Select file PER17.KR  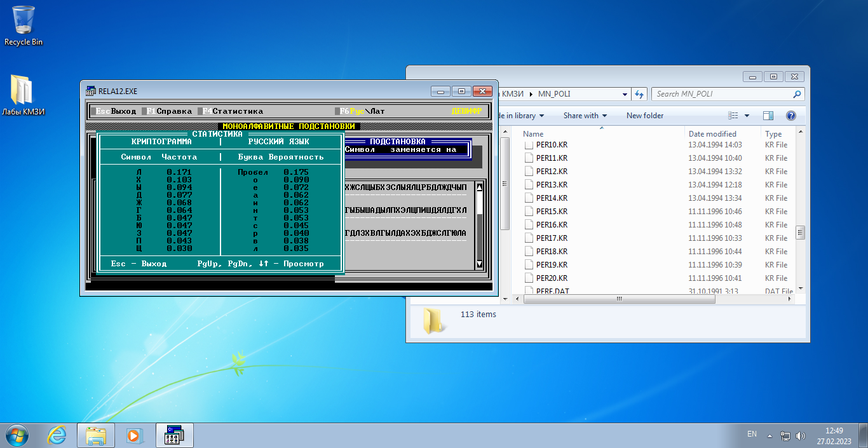click(552, 238)
